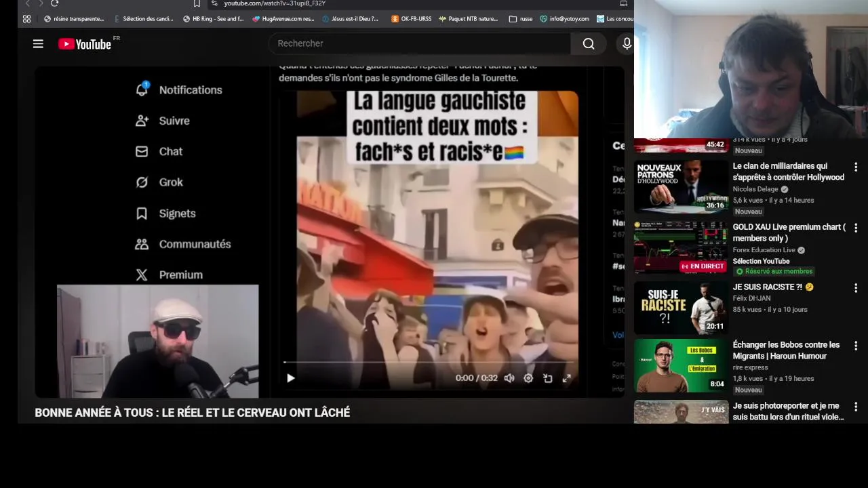
Task: Open more options for JE SUIS RAC!STE video
Action: (x=856, y=288)
